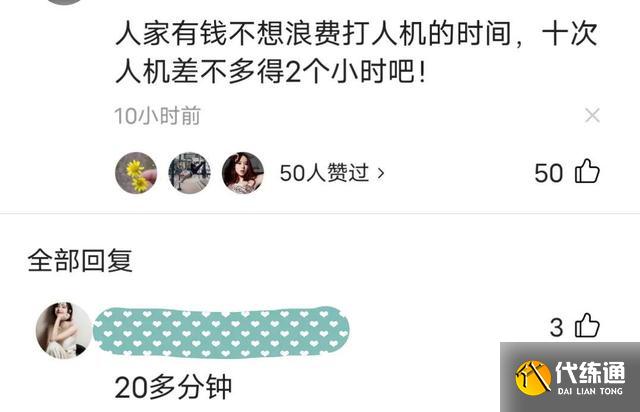Open the yellow flower liker avatar
Image resolution: width=640 pixels, height=412 pixels.
(136, 172)
